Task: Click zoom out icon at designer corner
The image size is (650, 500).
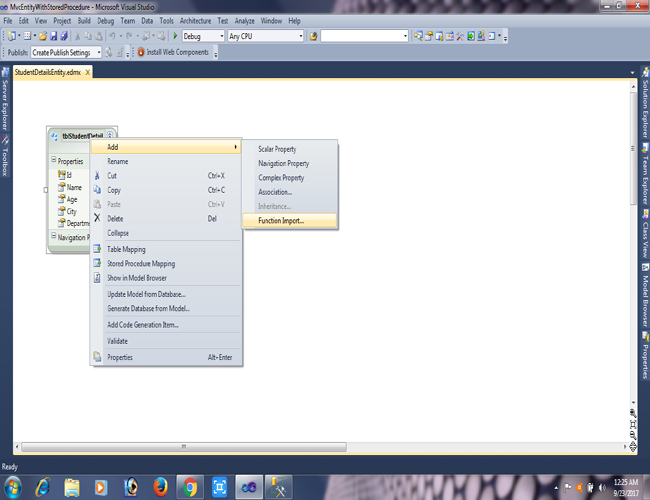Action: [x=633, y=435]
